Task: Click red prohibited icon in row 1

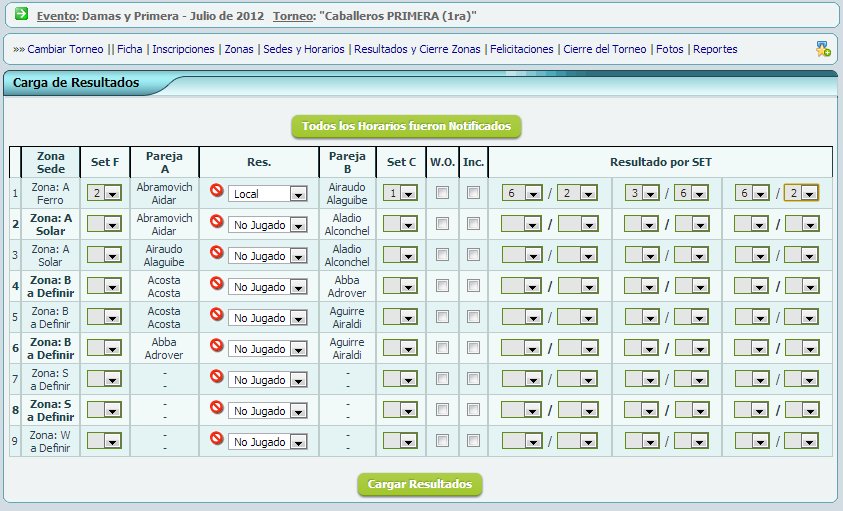Action: [x=216, y=190]
